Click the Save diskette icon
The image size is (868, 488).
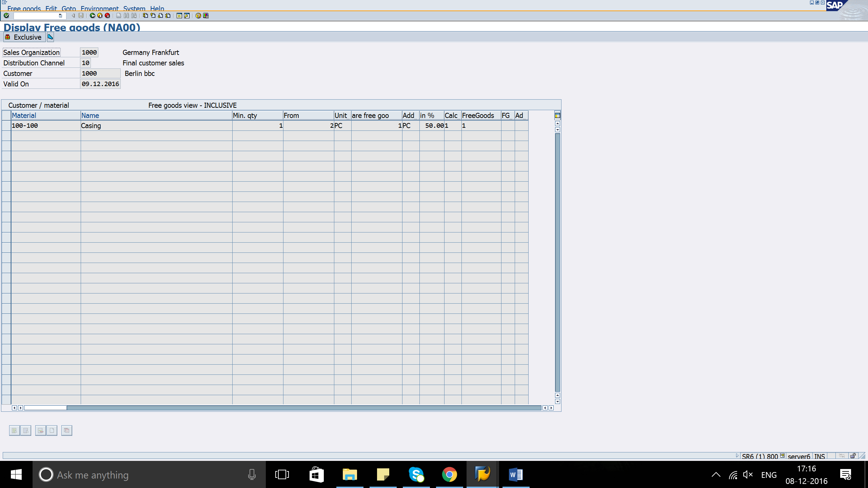(81, 16)
